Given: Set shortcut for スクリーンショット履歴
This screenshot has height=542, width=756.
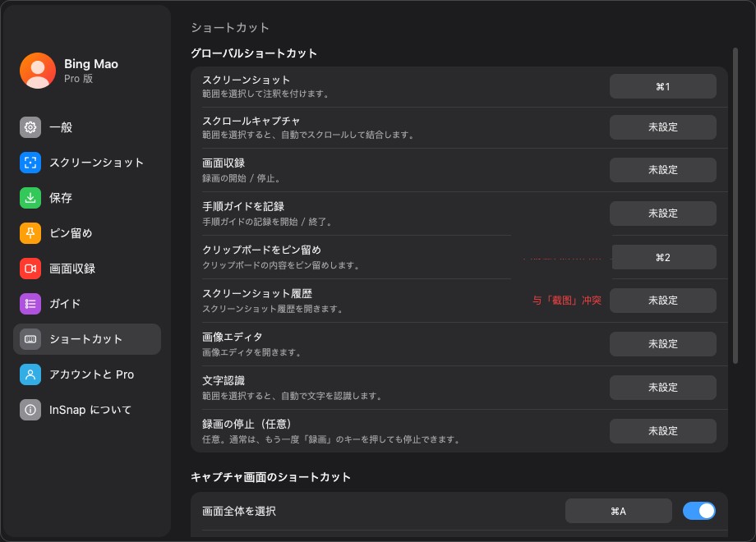Looking at the screenshot, I should click(663, 301).
